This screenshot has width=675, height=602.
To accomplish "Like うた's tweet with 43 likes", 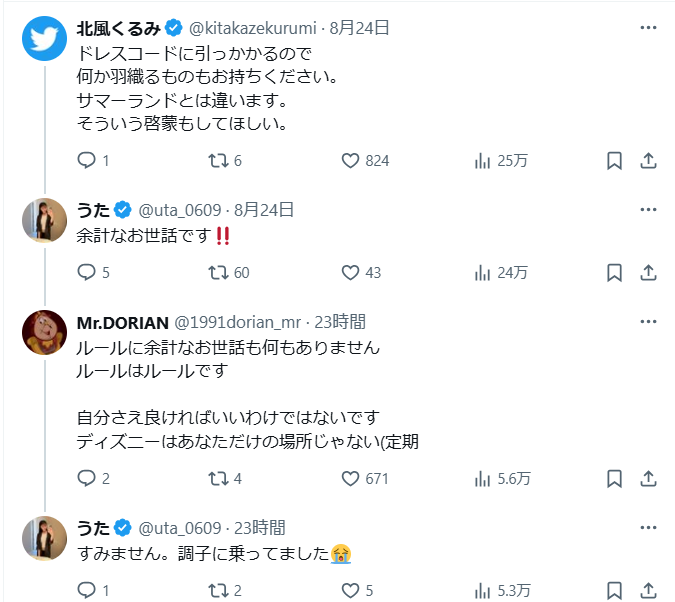I will (x=350, y=271).
